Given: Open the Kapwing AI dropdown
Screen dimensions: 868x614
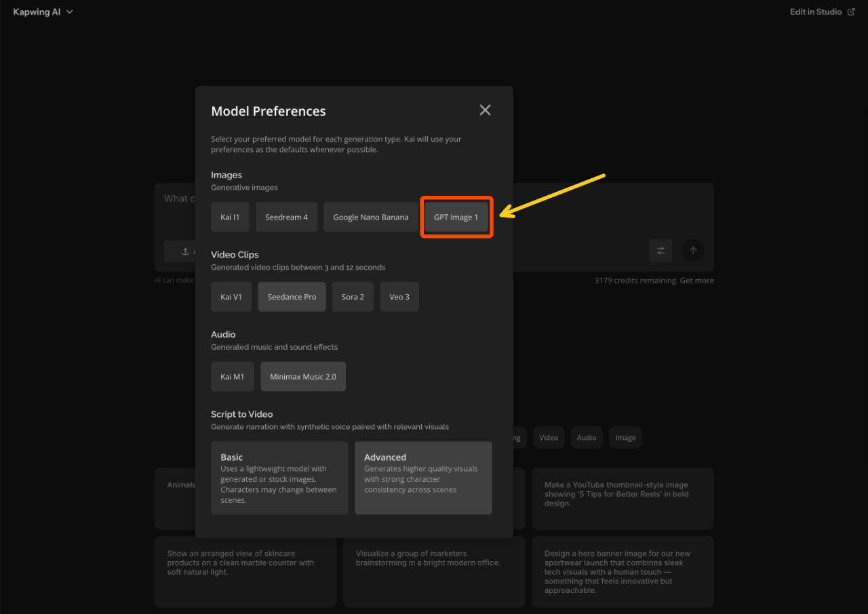Looking at the screenshot, I should (x=43, y=12).
